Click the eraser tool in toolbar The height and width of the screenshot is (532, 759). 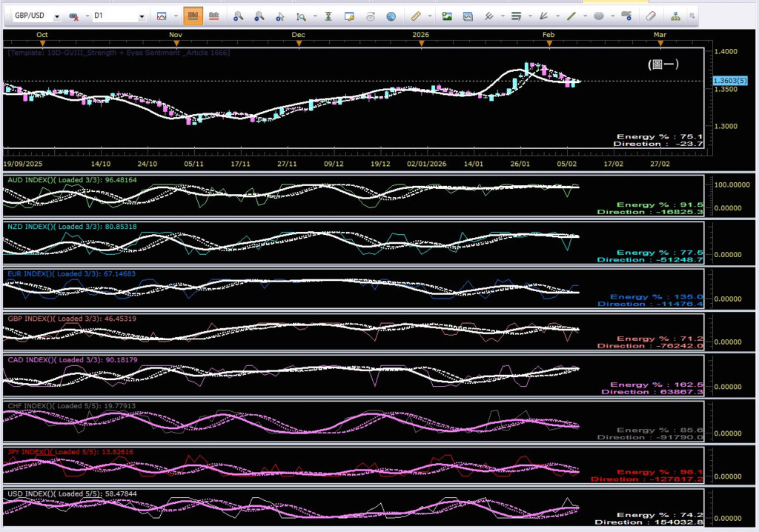651,16
